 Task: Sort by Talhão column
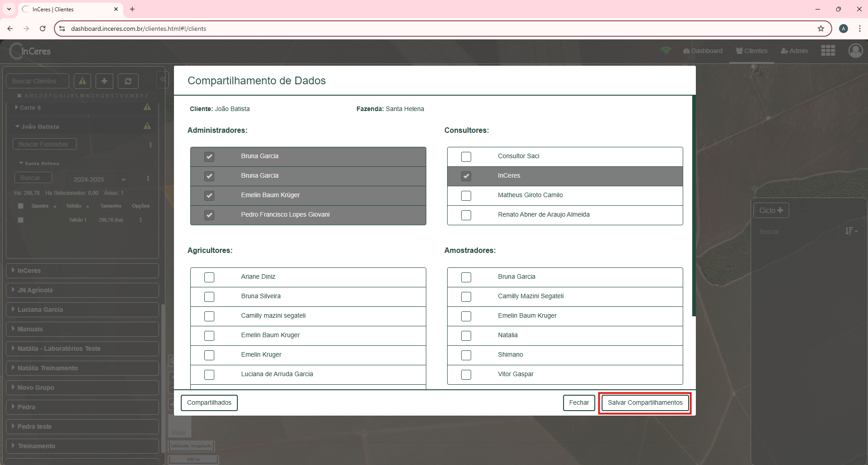coord(77,206)
